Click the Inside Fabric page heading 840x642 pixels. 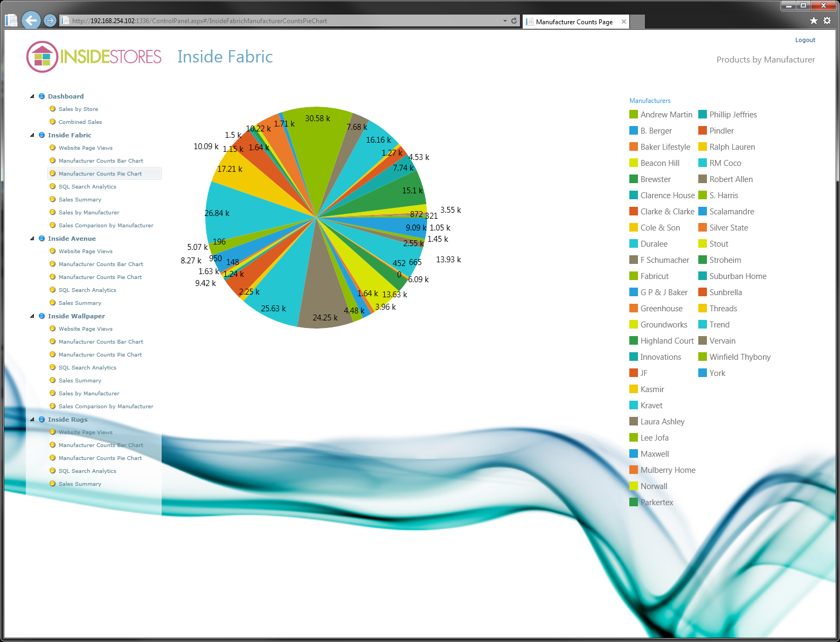[x=225, y=57]
